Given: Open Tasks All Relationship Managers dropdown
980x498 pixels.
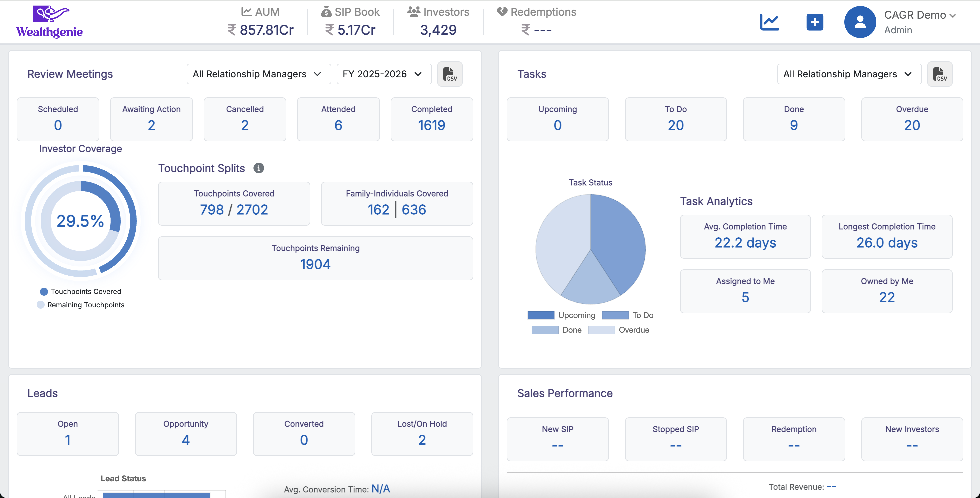Looking at the screenshot, I should (x=849, y=74).
